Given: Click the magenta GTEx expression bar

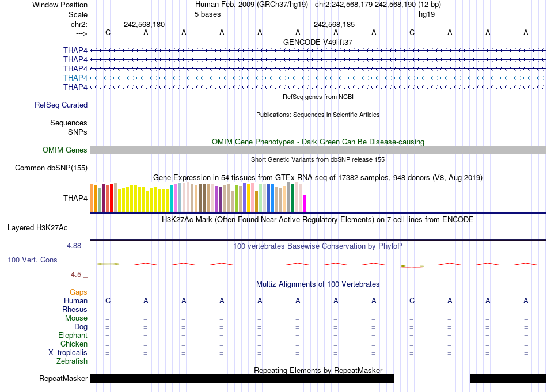Looking at the screenshot, I should click(x=305, y=203).
